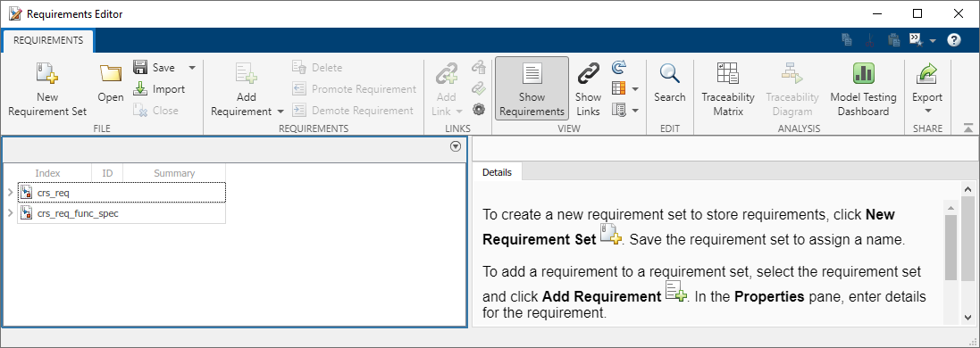The image size is (980, 348).
Task: Expand the crs_req_func_spec tree node
Action: pos(10,213)
